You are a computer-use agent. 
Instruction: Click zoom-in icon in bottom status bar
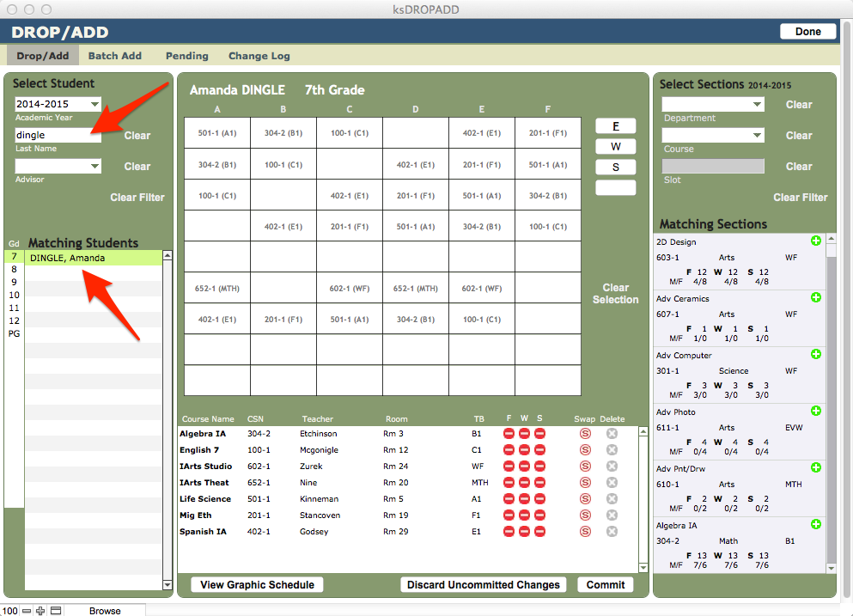click(40, 611)
